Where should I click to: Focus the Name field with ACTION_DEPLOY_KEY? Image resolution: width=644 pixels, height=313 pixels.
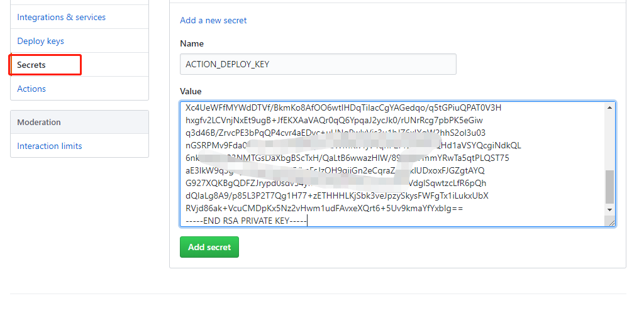318,64
